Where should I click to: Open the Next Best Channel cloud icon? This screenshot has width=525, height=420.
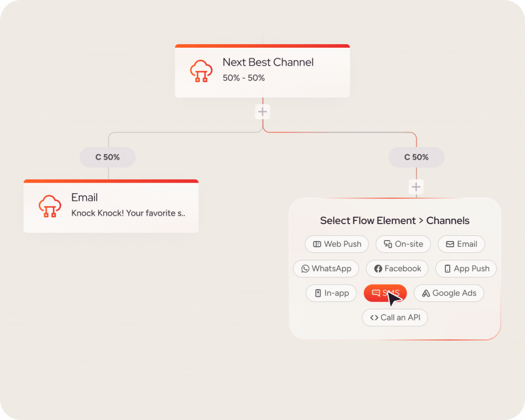coord(201,70)
